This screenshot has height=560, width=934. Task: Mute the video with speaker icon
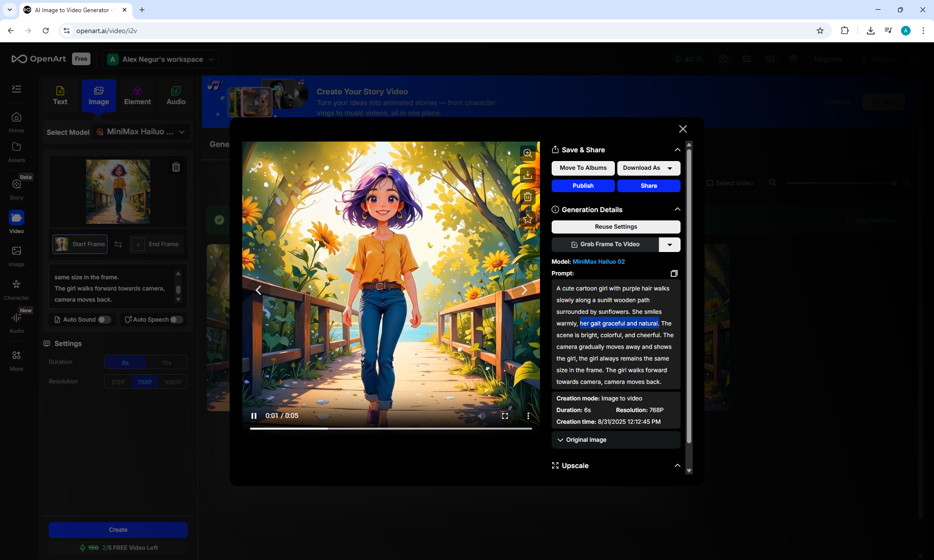point(482,416)
